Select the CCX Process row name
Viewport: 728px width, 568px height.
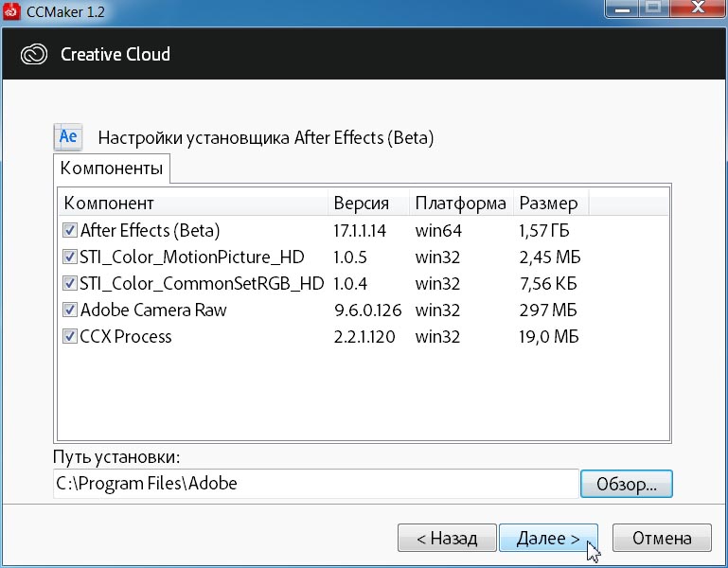coord(125,336)
